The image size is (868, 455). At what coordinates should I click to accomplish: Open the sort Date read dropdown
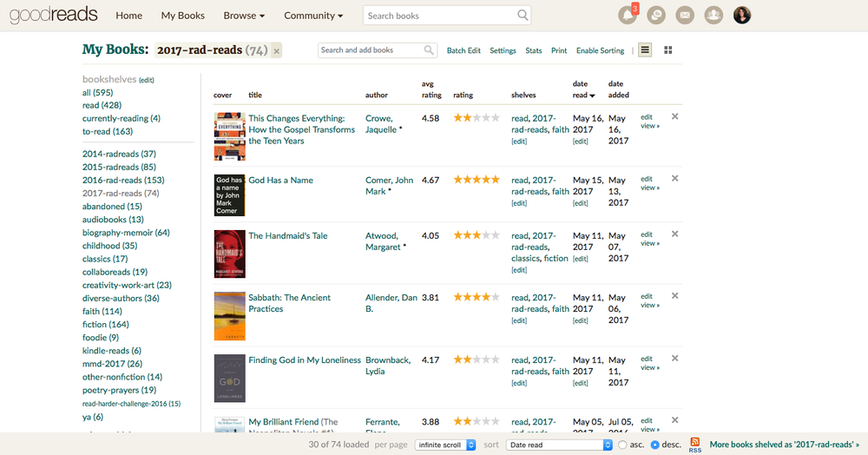point(560,445)
